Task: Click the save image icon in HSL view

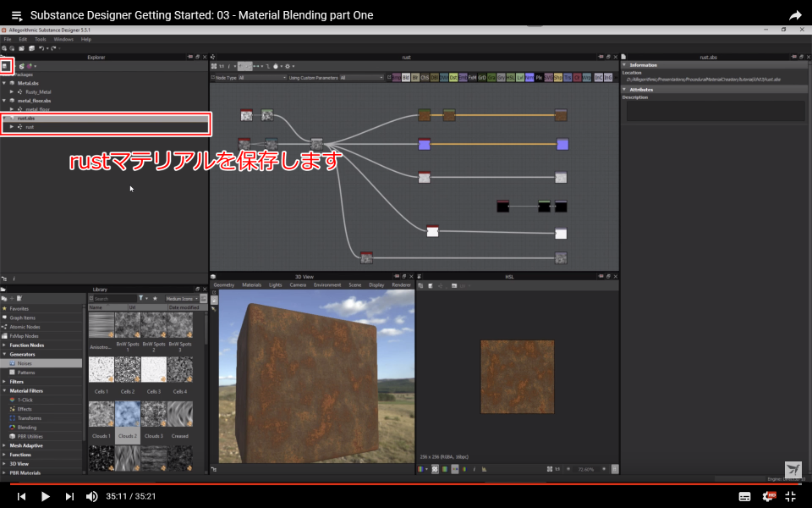Action: point(430,286)
